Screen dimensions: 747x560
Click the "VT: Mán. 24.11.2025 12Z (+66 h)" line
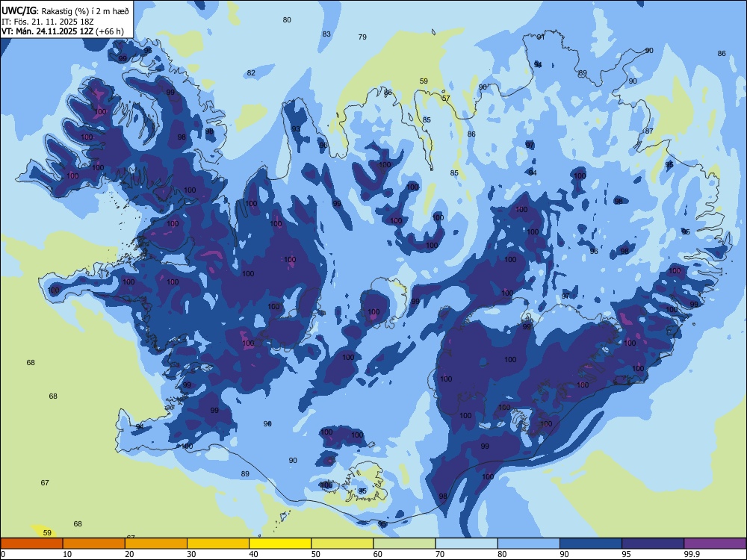[63, 32]
